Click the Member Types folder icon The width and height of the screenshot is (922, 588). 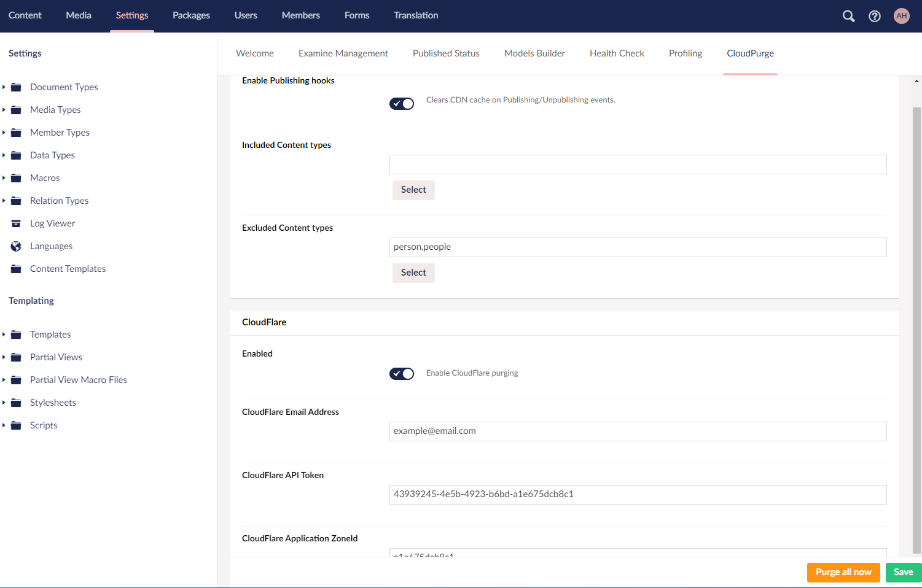click(x=17, y=133)
